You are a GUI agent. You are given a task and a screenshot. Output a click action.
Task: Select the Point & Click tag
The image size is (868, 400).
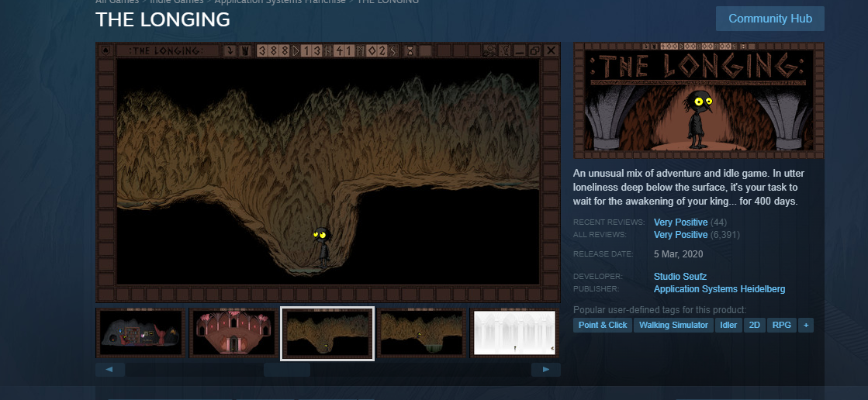[x=602, y=326]
